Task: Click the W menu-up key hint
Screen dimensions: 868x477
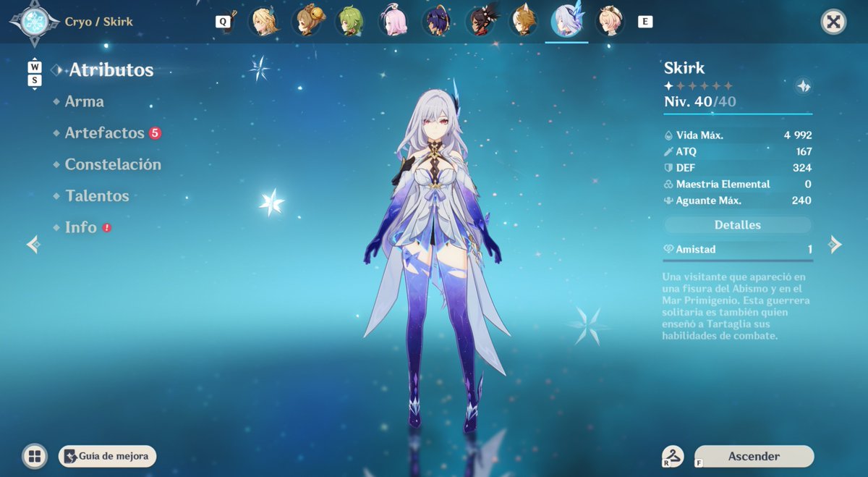Action: coord(35,67)
